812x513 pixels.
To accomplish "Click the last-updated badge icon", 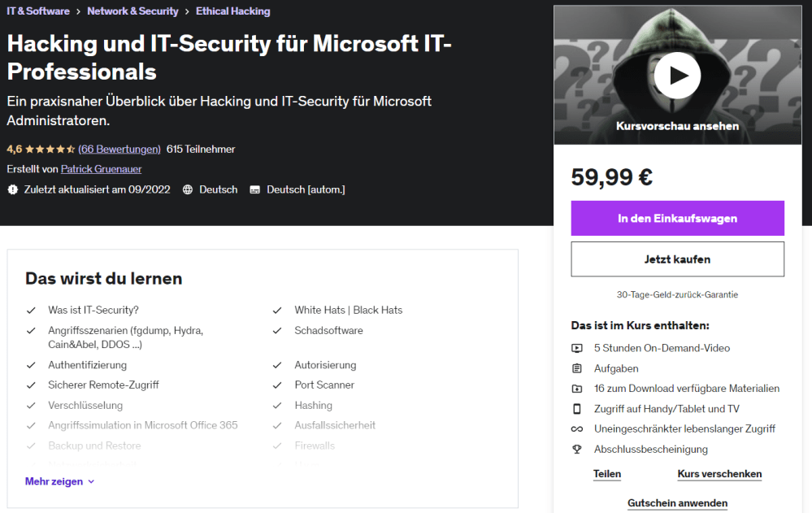I will 12,189.
